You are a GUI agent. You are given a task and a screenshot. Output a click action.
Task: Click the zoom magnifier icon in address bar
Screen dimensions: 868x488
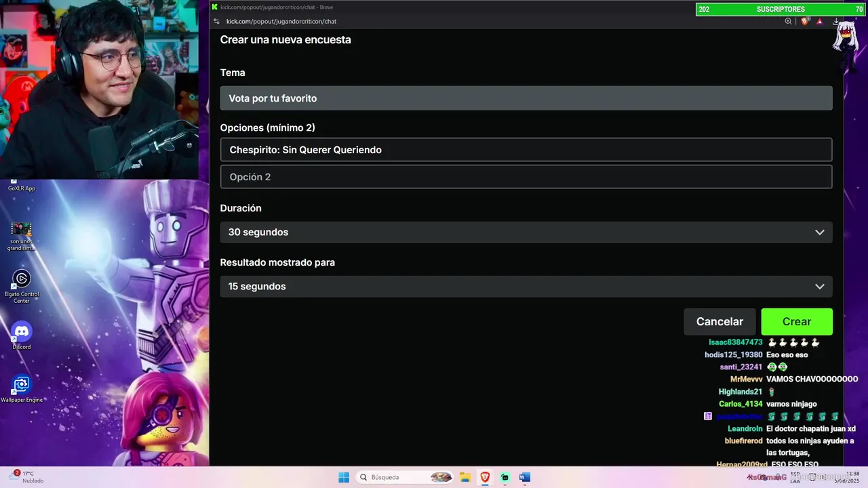[x=789, y=21]
